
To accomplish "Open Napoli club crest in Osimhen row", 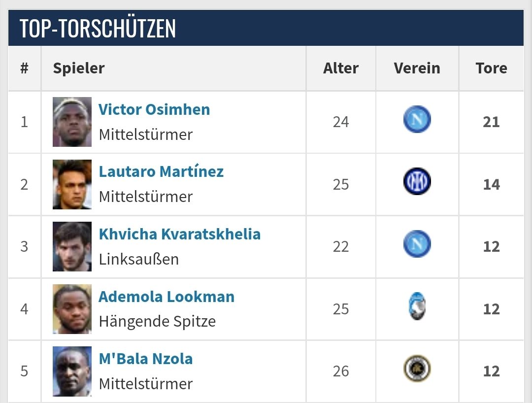I will [417, 119].
